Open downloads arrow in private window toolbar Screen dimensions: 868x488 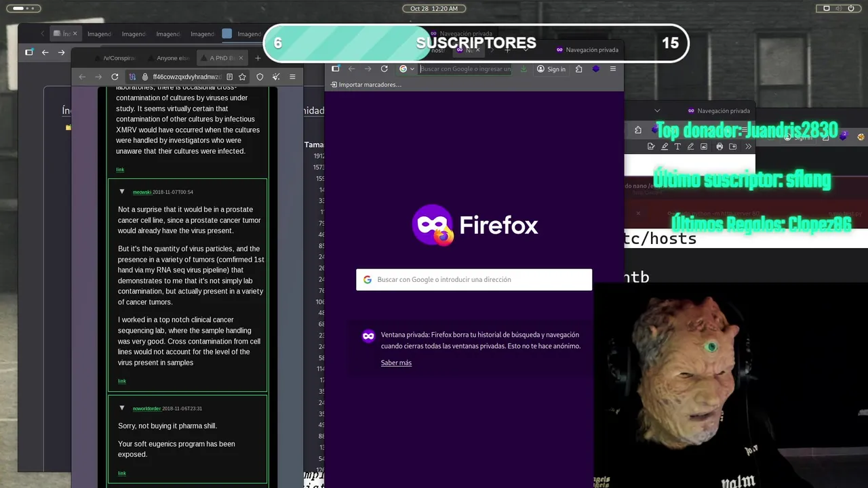pyautogui.click(x=524, y=68)
